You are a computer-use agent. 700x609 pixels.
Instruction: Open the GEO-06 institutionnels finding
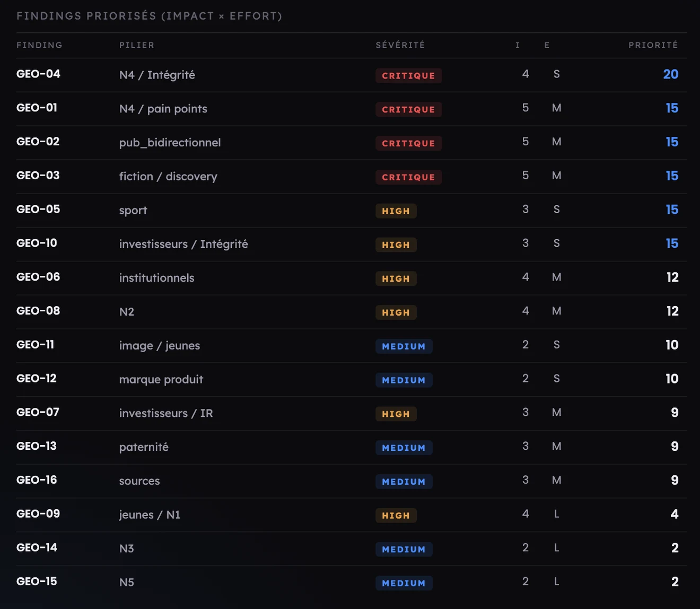[x=352, y=278]
